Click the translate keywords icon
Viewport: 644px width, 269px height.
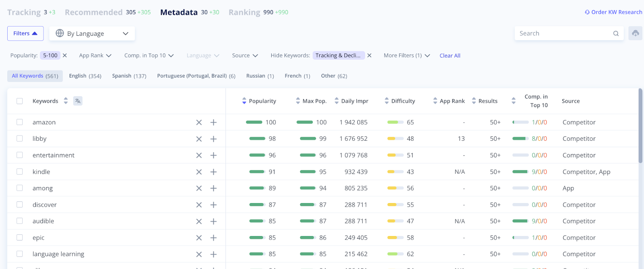[78, 101]
